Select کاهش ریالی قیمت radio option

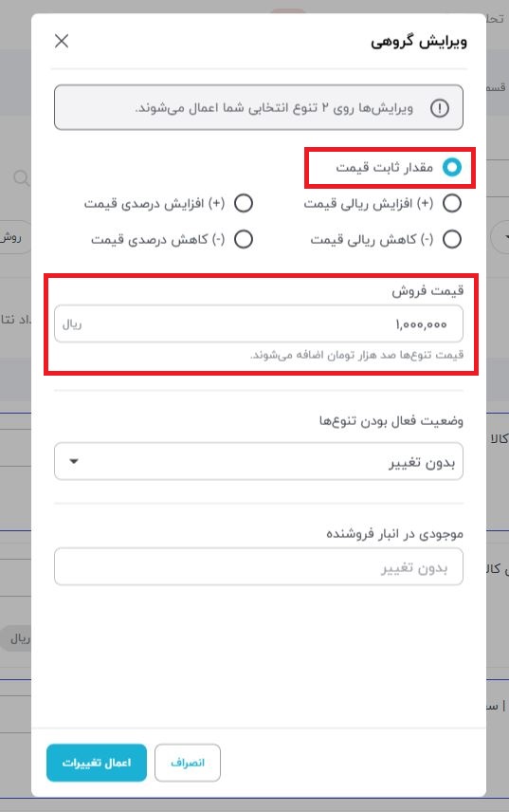[451, 239]
